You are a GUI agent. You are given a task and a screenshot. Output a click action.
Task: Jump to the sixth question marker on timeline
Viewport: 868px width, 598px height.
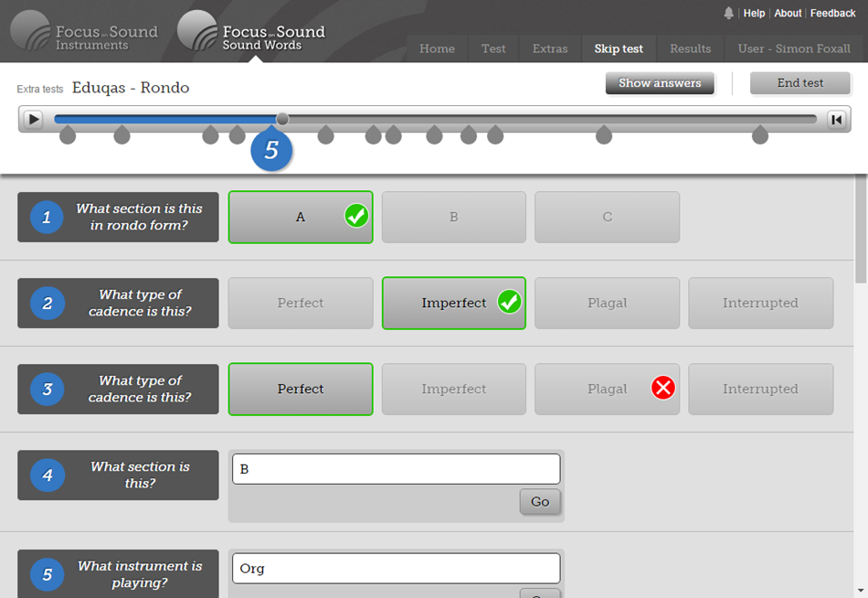tap(326, 134)
